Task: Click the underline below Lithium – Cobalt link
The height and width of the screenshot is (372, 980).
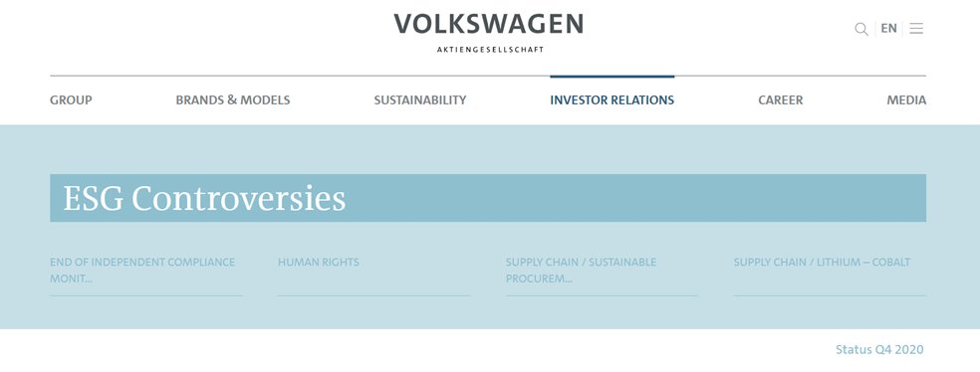Action: [830, 295]
